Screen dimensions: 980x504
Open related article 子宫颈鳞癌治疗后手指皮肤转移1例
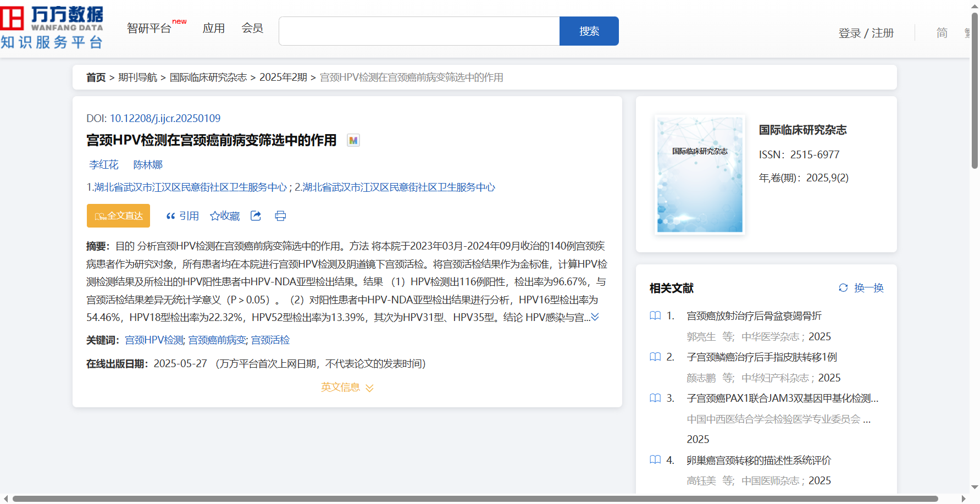tap(762, 357)
